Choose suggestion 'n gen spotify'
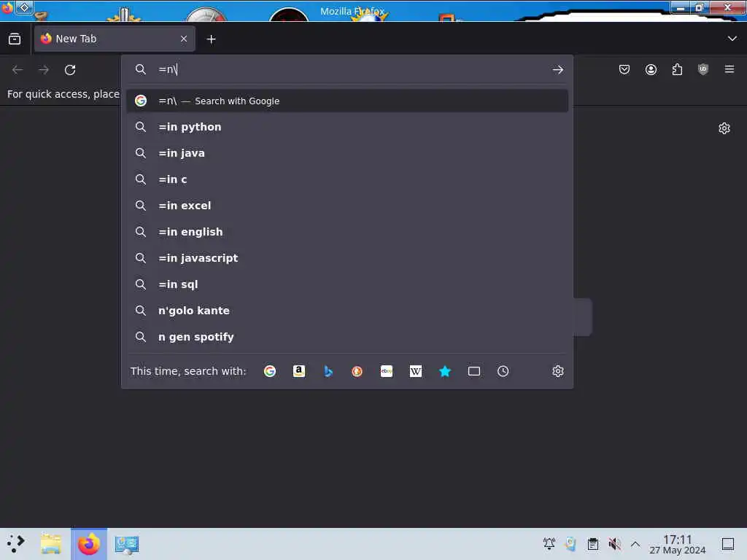Image resolution: width=747 pixels, height=560 pixels. click(x=347, y=337)
